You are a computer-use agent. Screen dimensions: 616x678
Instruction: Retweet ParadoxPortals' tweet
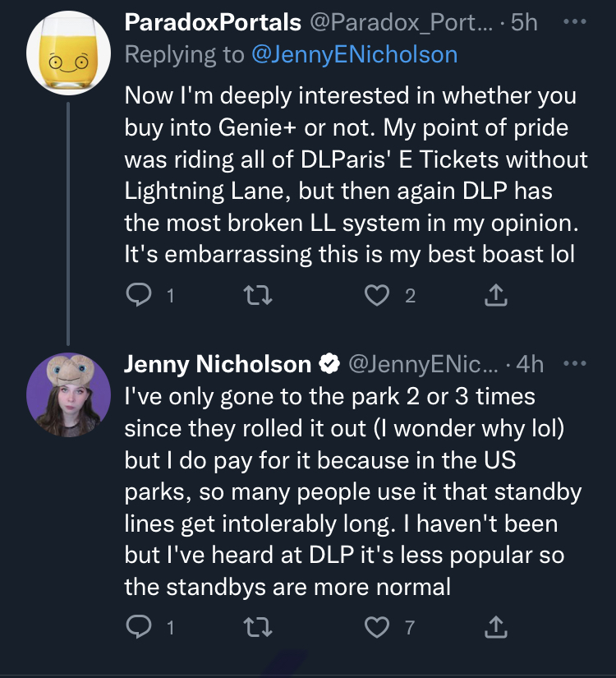pos(258,295)
